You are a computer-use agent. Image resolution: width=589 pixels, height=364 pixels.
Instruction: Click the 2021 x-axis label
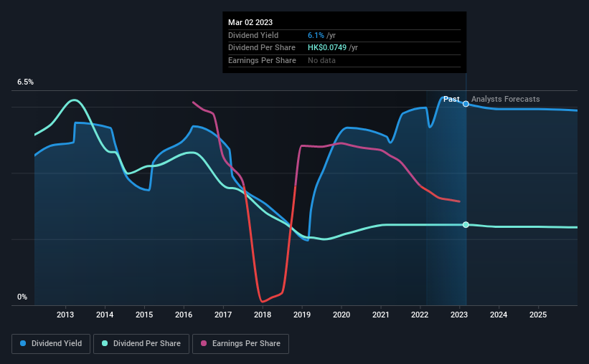381,315
